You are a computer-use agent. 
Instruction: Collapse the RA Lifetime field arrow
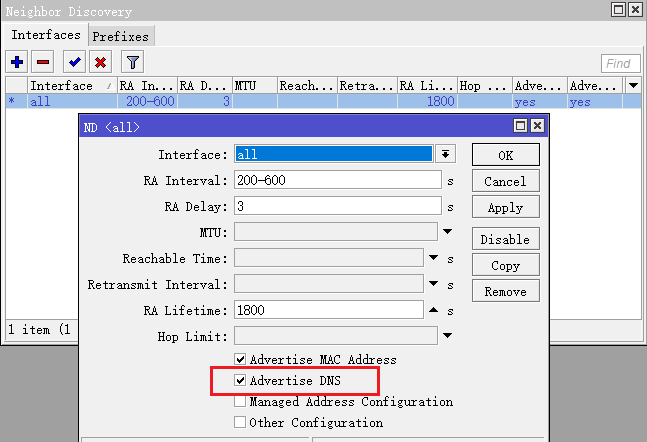[433, 310]
